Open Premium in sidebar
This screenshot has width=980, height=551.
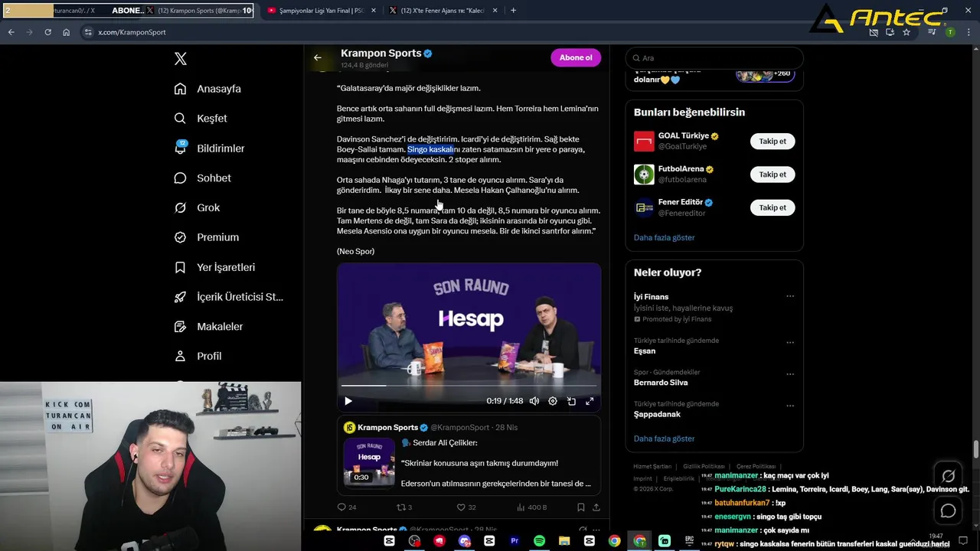click(x=206, y=238)
